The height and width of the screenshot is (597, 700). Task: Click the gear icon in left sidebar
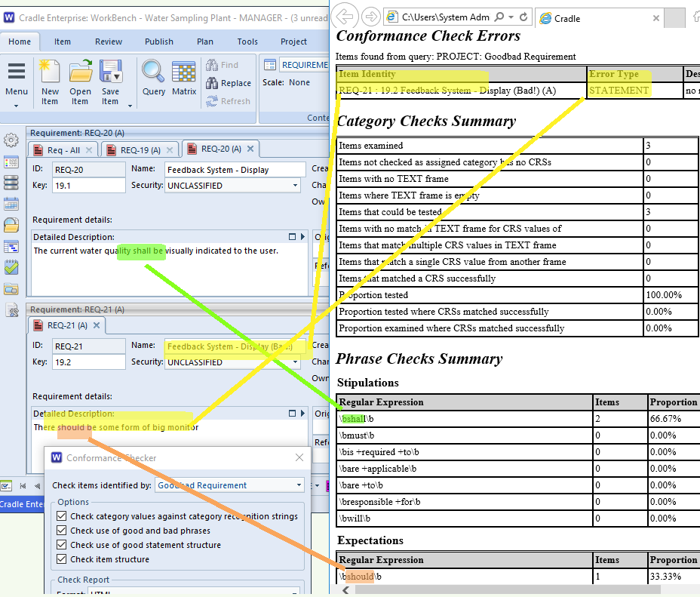coord(11,140)
